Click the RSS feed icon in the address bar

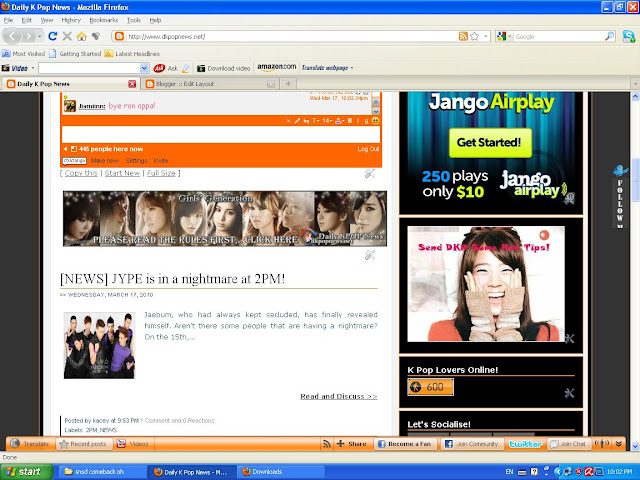point(463,36)
